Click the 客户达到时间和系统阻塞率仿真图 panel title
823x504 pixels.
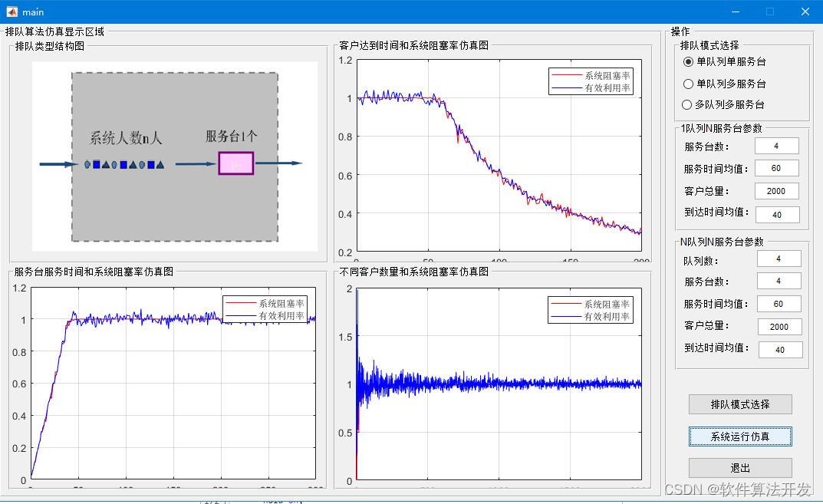pyautogui.click(x=413, y=46)
